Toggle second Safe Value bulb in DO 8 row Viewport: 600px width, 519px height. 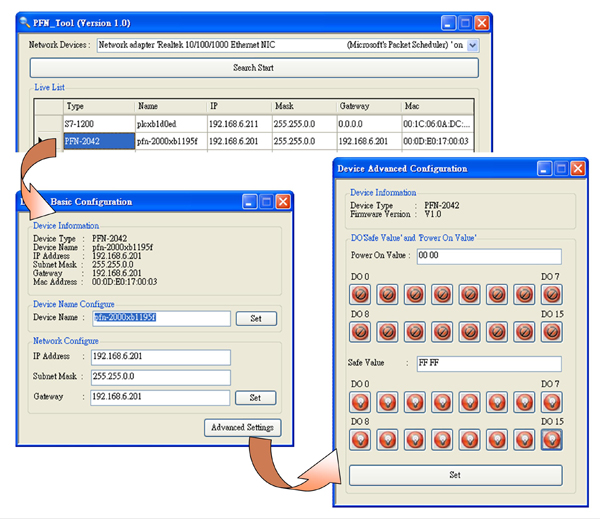pos(387,440)
